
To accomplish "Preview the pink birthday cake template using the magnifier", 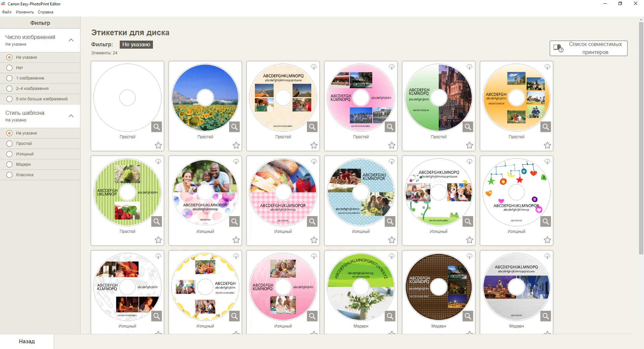I will coord(312,316).
